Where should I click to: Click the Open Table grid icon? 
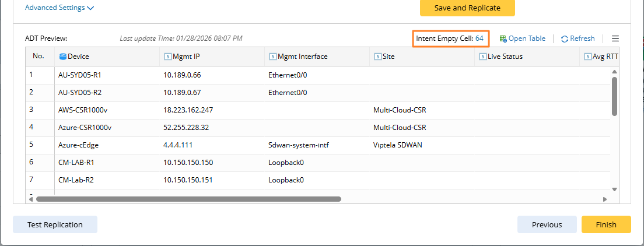tap(503, 38)
